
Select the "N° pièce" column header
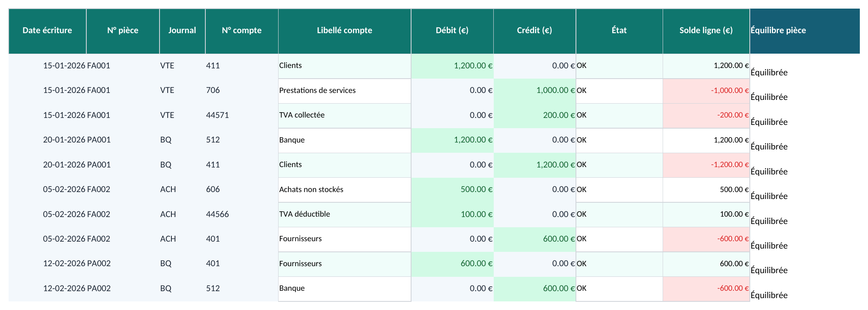tap(123, 31)
